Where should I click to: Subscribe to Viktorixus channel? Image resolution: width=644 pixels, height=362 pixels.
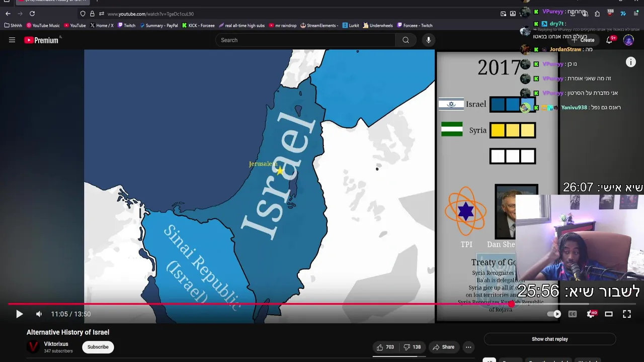(x=98, y=347)
